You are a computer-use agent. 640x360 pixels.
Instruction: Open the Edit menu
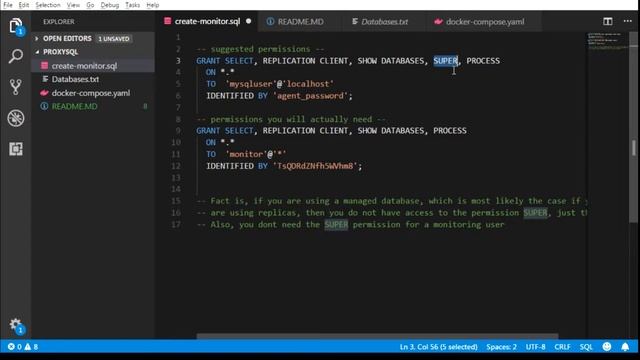[x=24, y=5]
